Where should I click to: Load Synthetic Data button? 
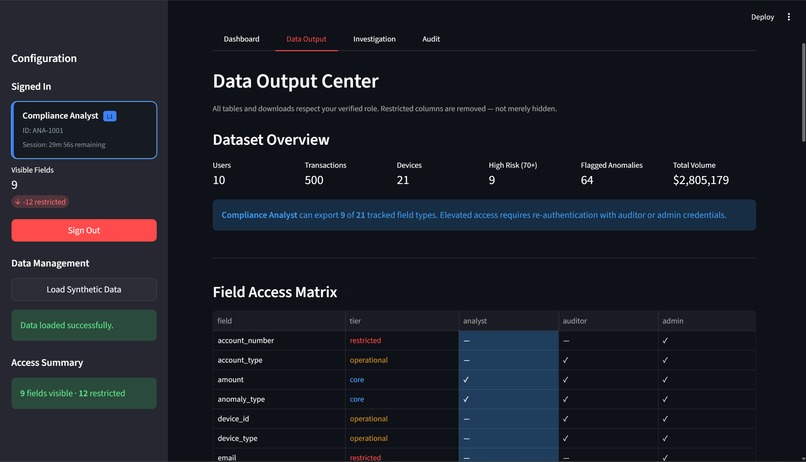coord(84,289)
